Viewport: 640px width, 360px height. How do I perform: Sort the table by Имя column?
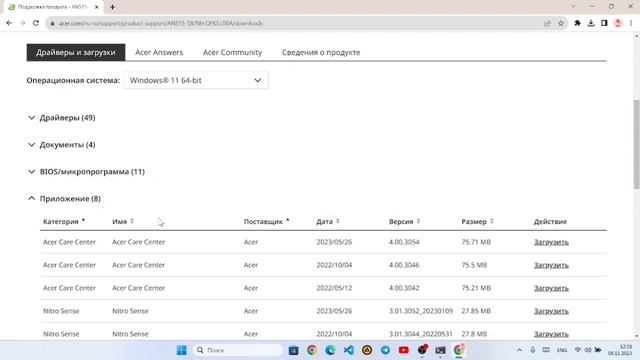click(x=123, y=222)
